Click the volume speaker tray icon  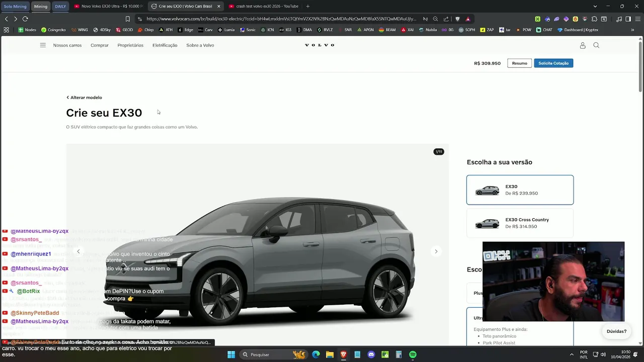click(x=603, y=354)
